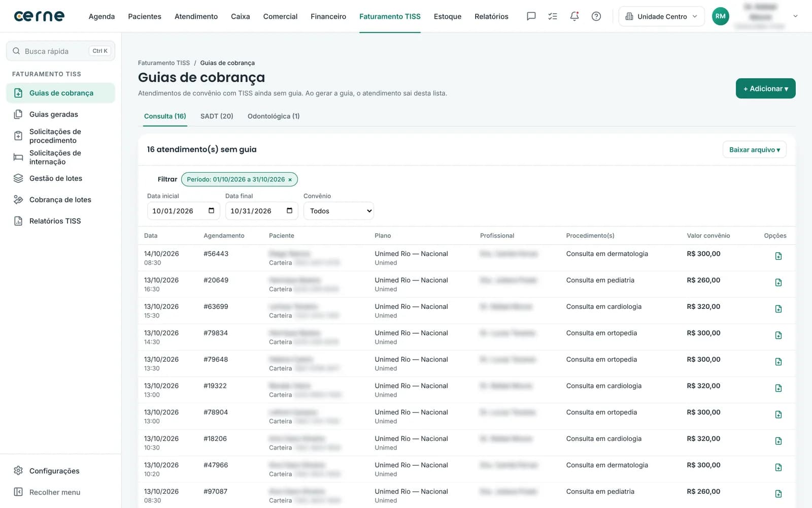Screen dimensions: 812x508
Task: Expand the user account chevron
Action: click(x=795, y=16)
